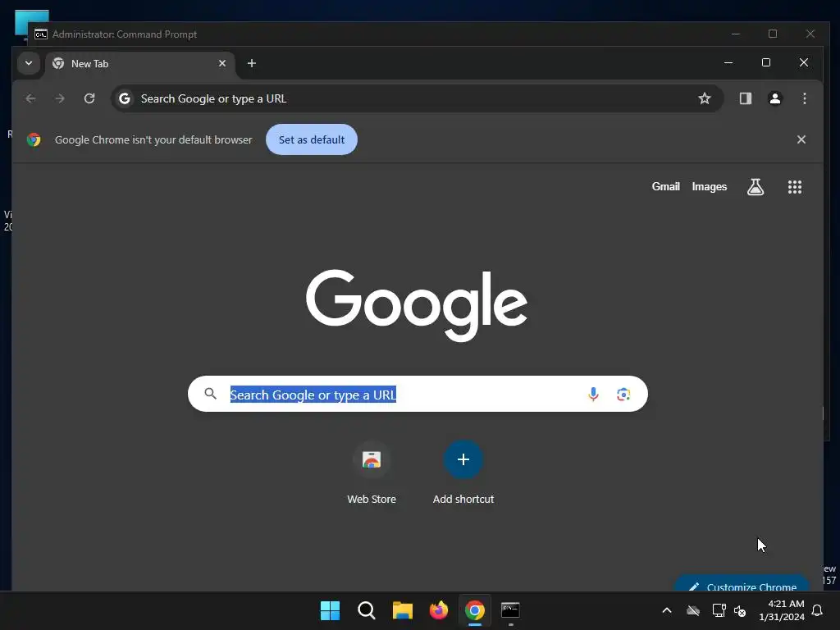Click Customize Chrome button
This screenshot has height=630, width=840.
pyautogui.click(x=742, y=583)
